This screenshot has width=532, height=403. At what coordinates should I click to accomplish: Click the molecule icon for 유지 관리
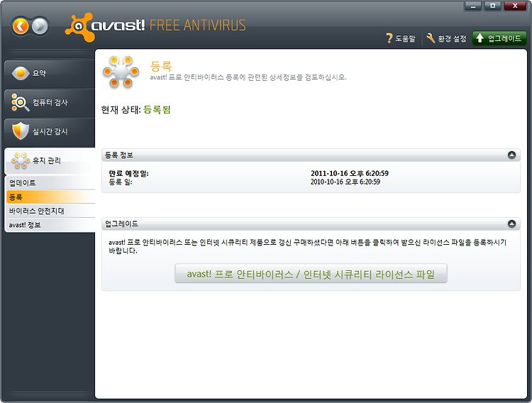[21, 160]
